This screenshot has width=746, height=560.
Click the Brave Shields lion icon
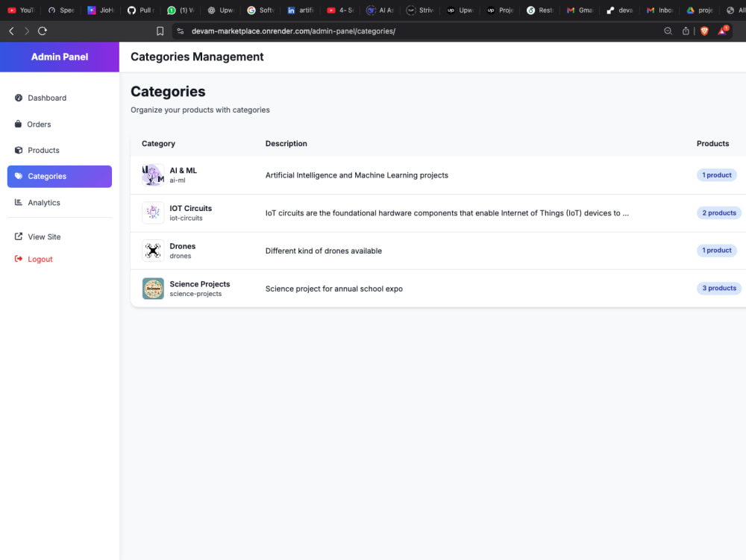(705, 31)
